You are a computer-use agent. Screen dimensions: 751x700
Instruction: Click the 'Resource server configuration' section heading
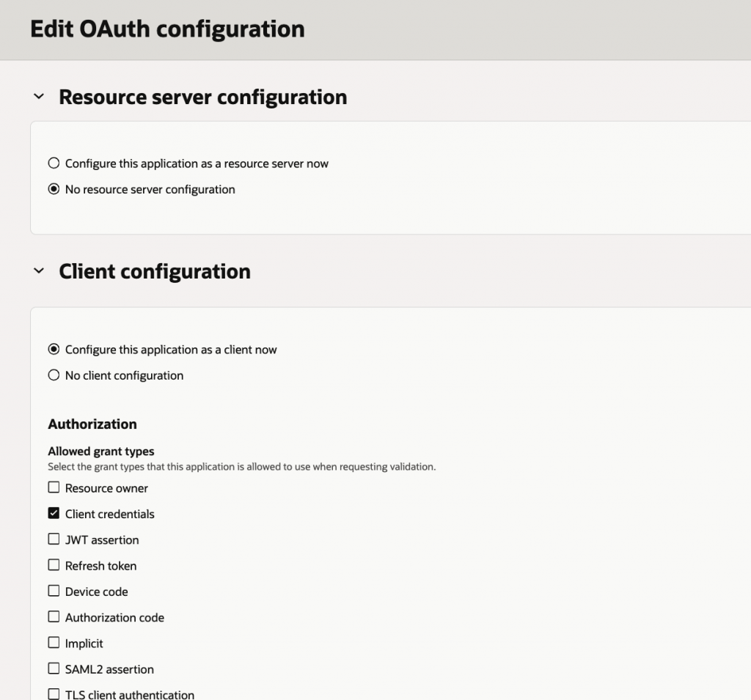pyautogui.click(x=202, y=97)
